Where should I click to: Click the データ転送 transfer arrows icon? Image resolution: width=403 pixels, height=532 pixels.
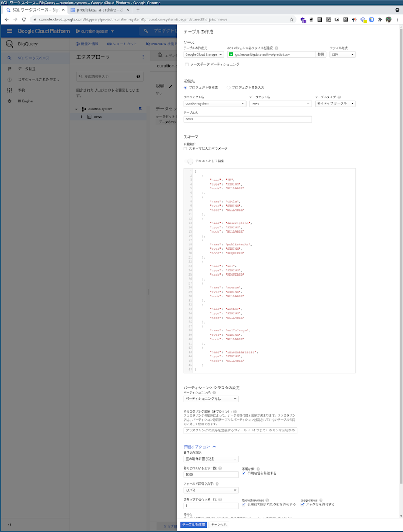(9, 69)
